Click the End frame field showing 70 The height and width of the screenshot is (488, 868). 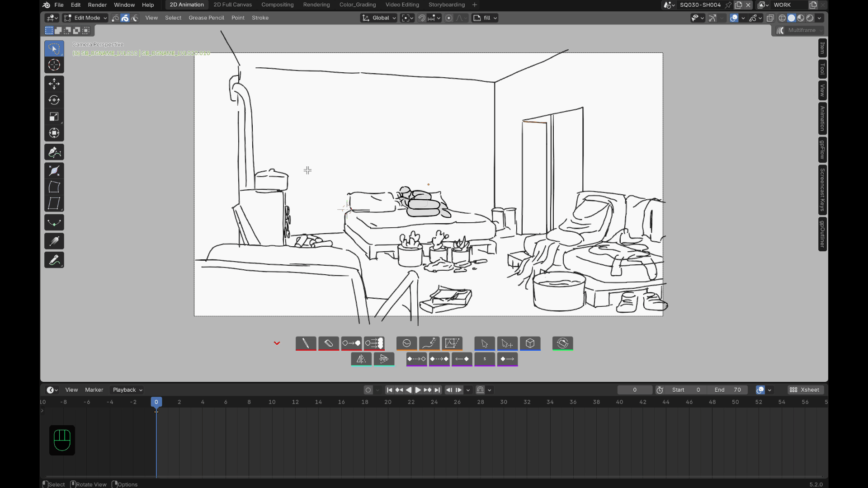(x=728, y=390)
